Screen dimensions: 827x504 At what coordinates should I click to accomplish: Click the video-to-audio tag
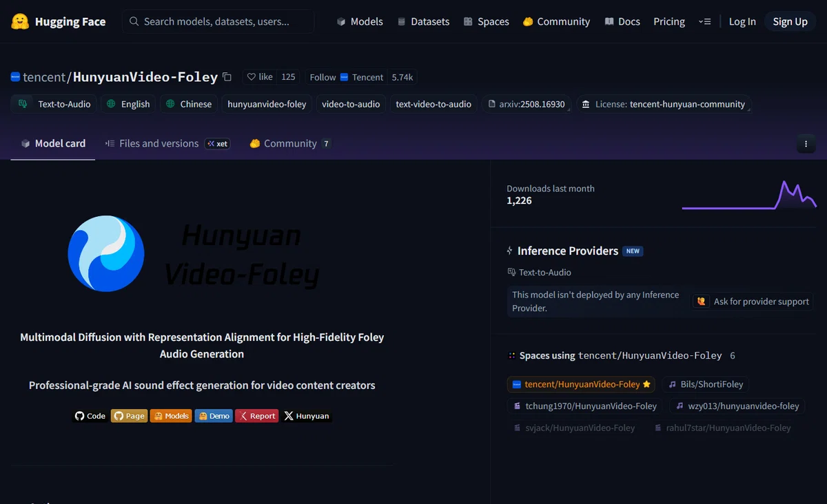click(351, 104)
